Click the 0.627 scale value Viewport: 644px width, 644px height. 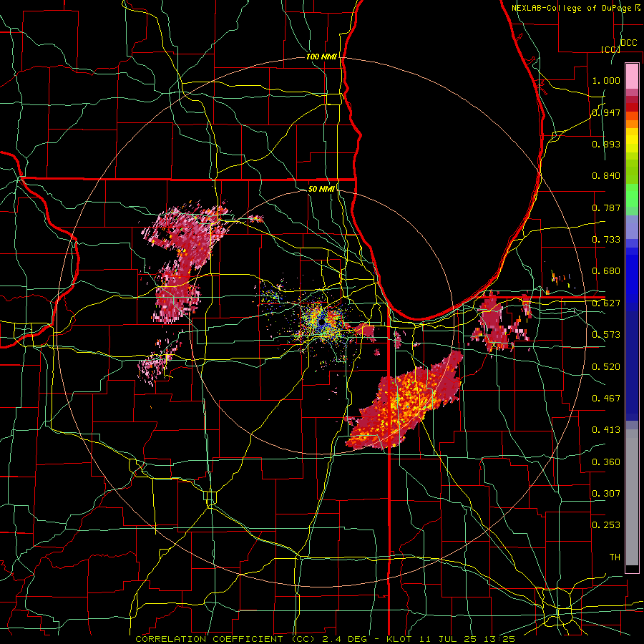click(606, 303)
